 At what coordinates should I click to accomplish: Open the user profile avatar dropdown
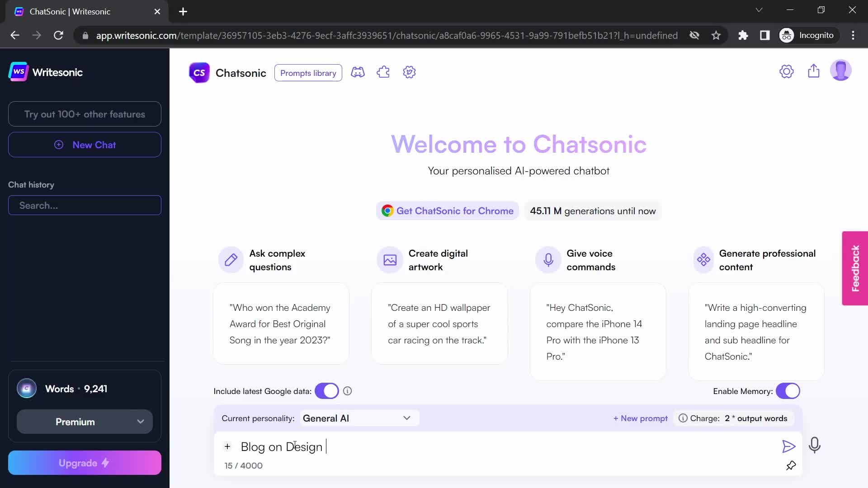point(842,70)
